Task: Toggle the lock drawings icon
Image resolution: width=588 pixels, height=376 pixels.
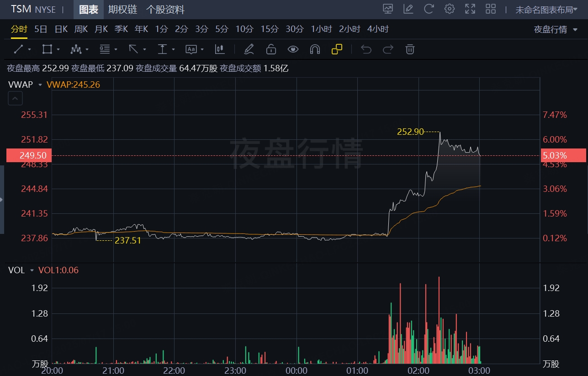Action: click(271, 49)
